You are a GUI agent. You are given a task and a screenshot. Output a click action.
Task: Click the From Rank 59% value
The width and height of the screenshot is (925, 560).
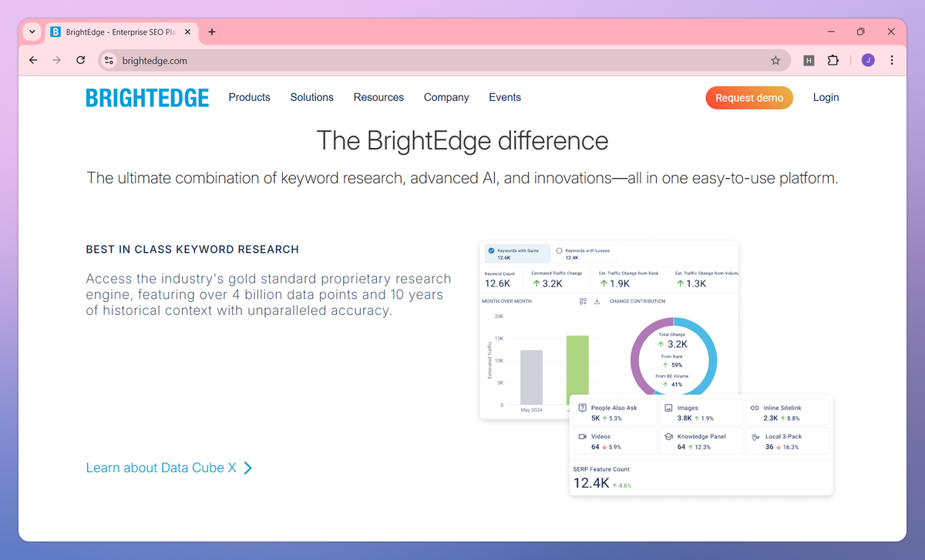click(x=674, y=365)
